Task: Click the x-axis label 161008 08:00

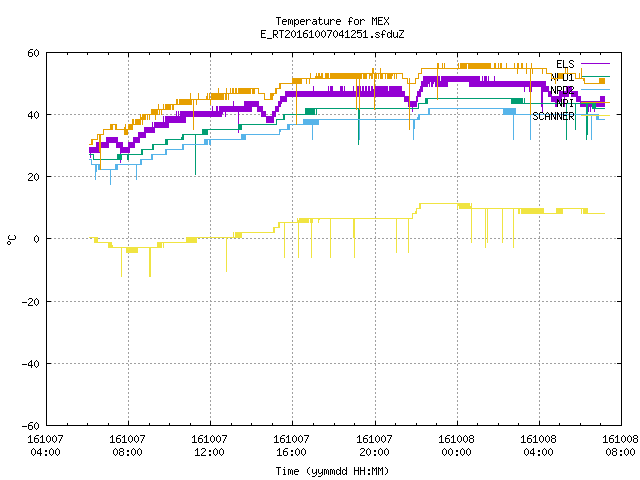Action: click(x=620, y=445)
